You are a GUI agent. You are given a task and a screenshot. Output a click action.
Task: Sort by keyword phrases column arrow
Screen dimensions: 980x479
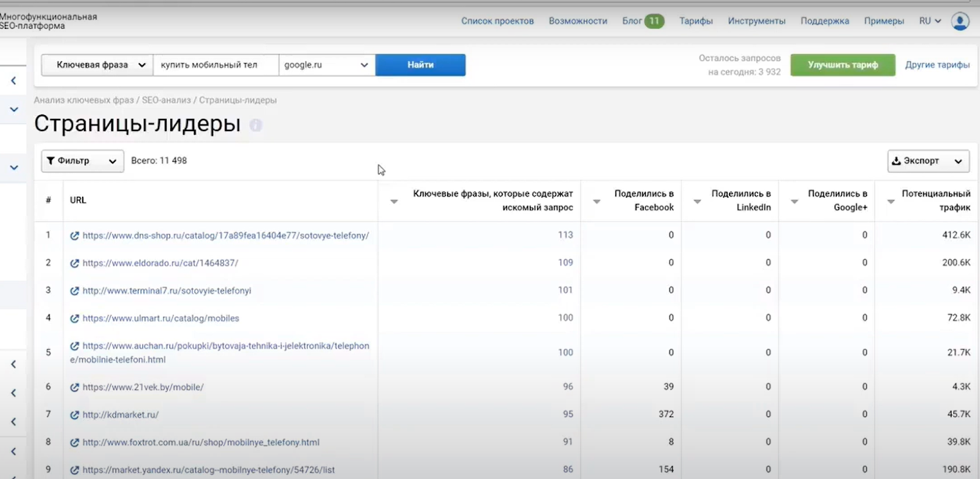[x=394, y=202]
